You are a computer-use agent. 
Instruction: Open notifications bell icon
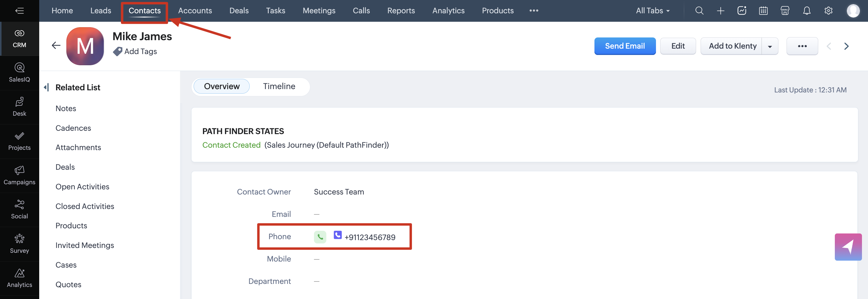pyautogui.click(x=806, y=11)
